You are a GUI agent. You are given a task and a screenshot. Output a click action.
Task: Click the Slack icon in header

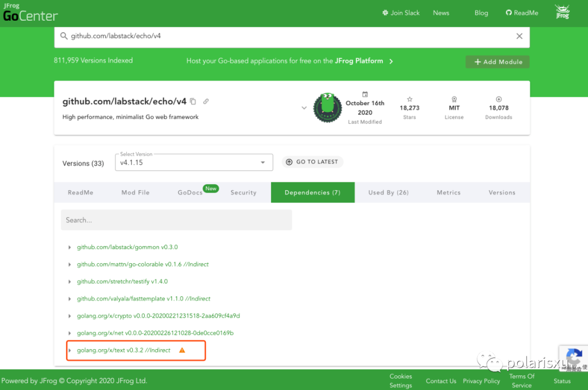(385, 13)
